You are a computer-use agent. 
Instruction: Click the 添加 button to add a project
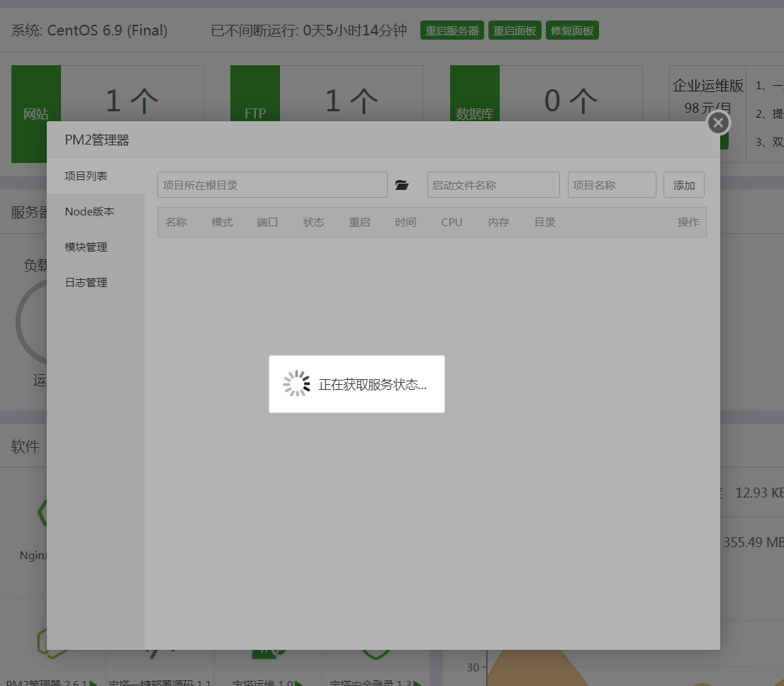pos(683,184)
